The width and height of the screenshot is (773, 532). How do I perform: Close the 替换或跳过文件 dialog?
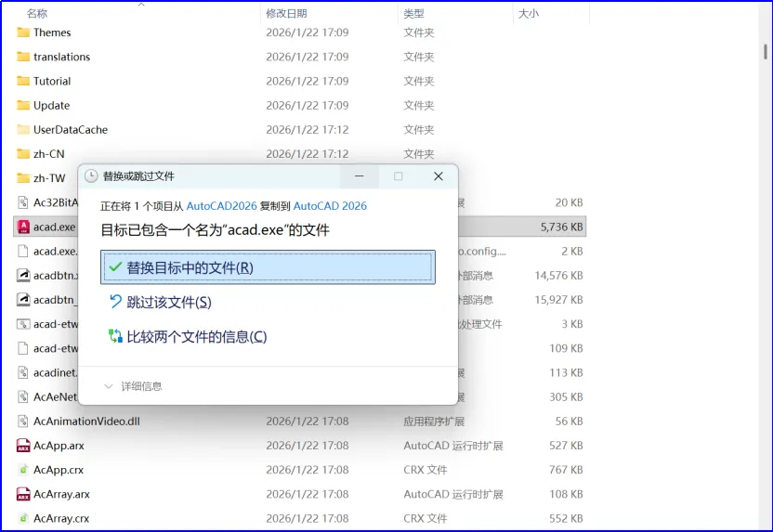[439, 175]
